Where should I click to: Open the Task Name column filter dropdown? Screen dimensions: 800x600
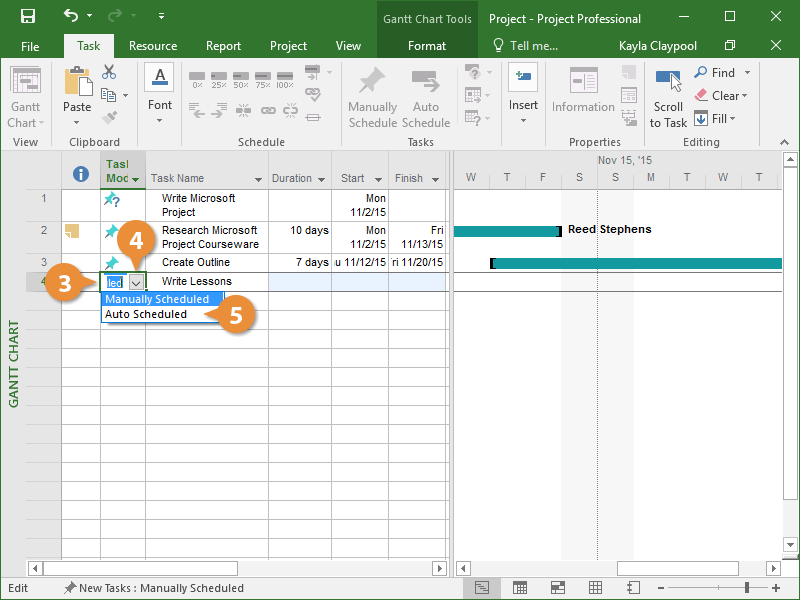[x=258, y=179]
